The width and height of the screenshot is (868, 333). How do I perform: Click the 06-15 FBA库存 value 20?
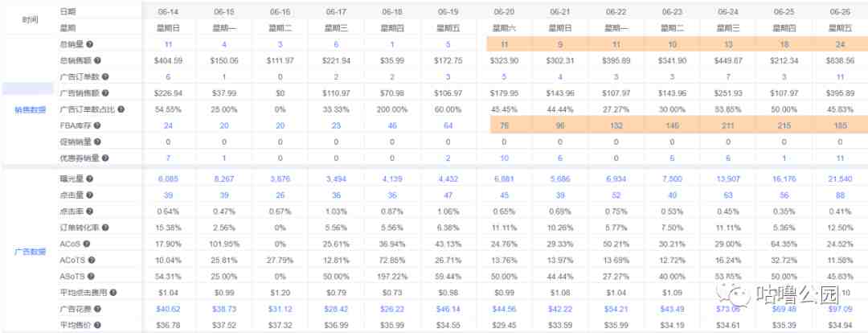coord(224,125)
